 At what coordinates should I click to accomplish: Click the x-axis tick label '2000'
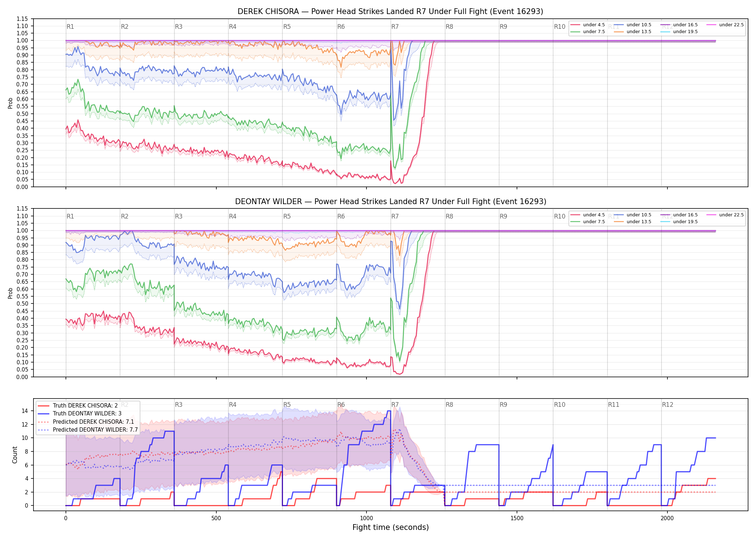tap(667, 518)
